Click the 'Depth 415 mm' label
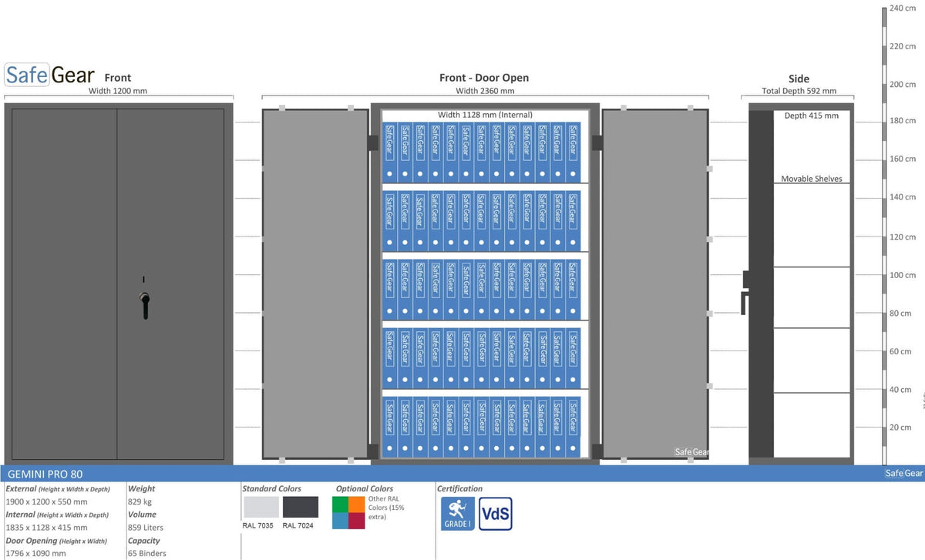Image resolution: width=925 pixels, height=560 pixels. [811, 116]
